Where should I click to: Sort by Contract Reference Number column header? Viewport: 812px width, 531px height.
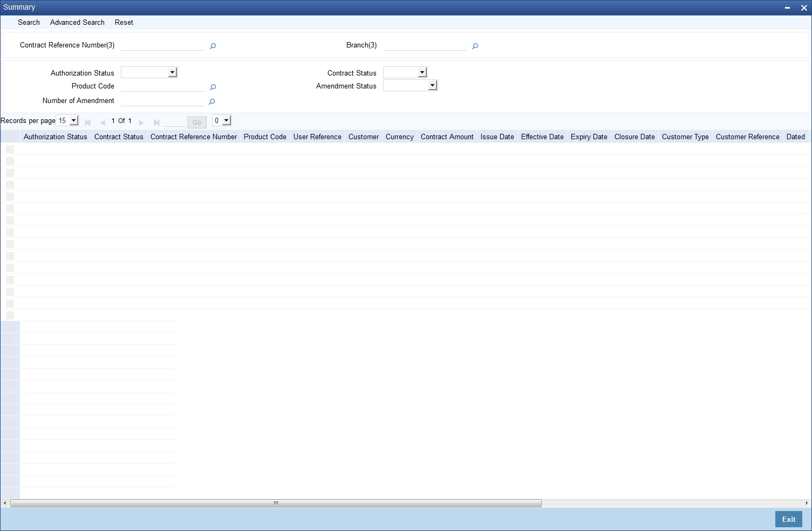pos(194,137)
